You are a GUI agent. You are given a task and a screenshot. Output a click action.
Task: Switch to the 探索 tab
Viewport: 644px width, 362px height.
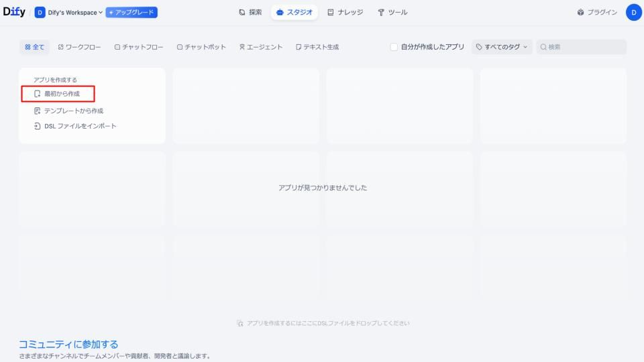[x=250, y=12]
